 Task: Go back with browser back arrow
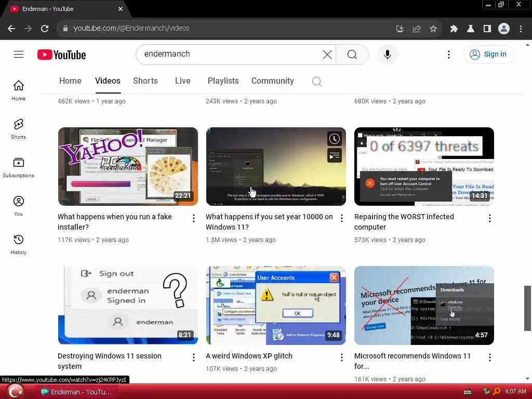(x=11, y=29)
